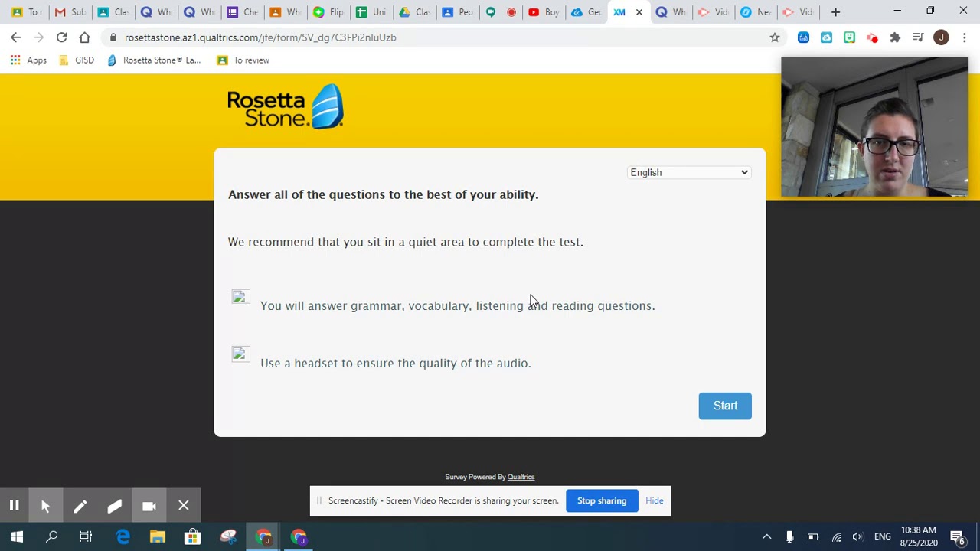Switch to the Che tab
The image size is (980, 551).
tap(241, 12)
